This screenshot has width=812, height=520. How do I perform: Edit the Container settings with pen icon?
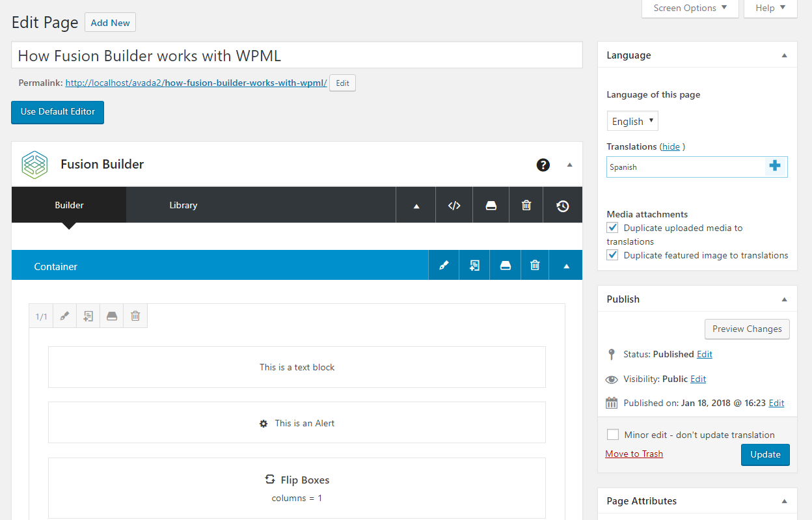pos(444,266)
